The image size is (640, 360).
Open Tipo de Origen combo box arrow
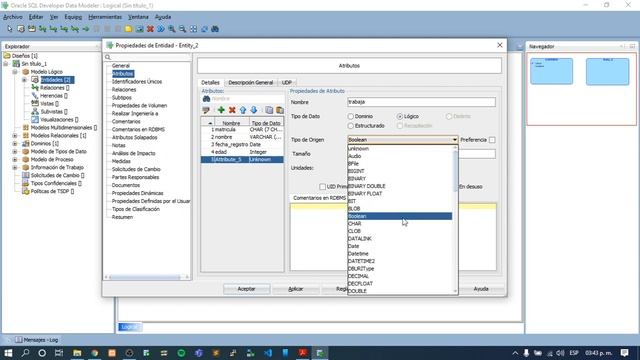tap(454, 140)
